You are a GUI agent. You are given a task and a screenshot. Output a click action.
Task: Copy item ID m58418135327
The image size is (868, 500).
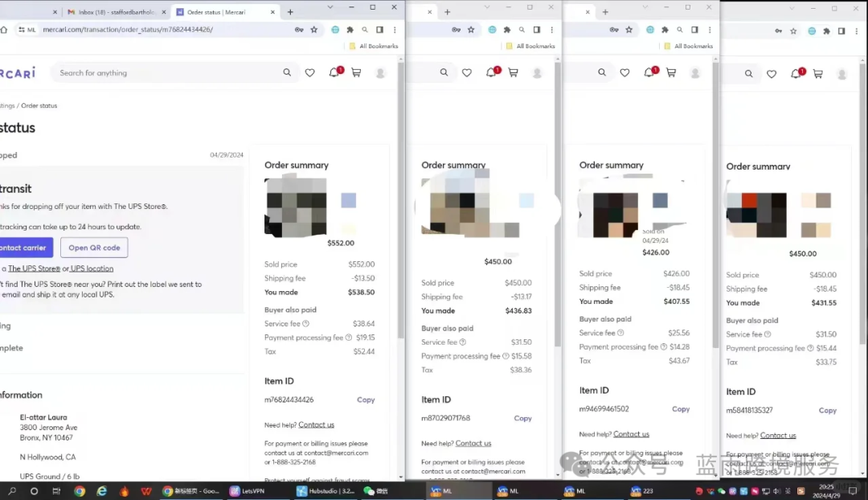tap(828, 410)
